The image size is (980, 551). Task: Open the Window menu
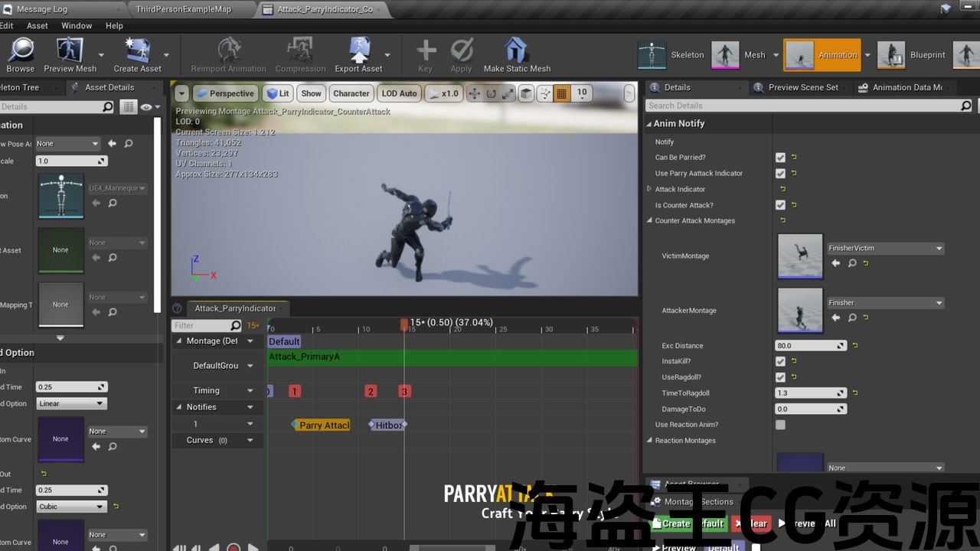77,25
